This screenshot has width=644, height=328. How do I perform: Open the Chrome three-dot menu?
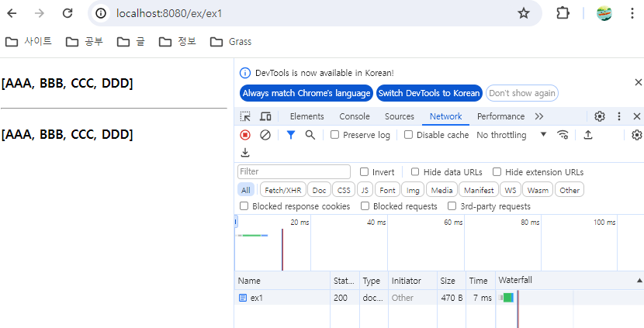tap(632, 13)
